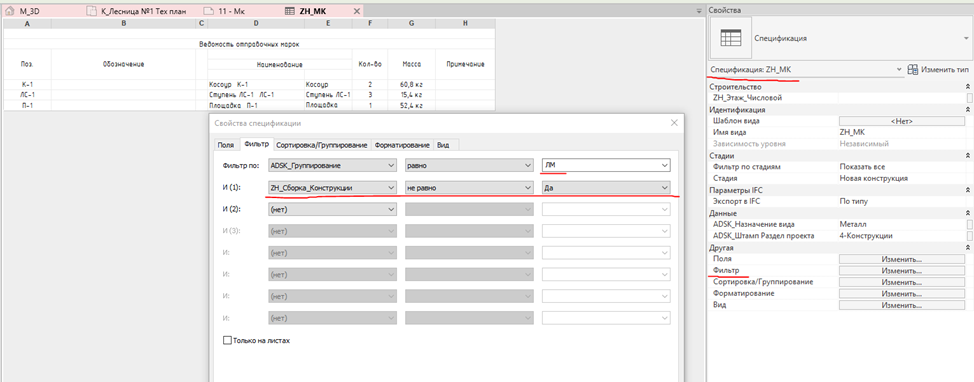974x382 pixels.
Task: Select column header G
Action: tap(412, 24)
